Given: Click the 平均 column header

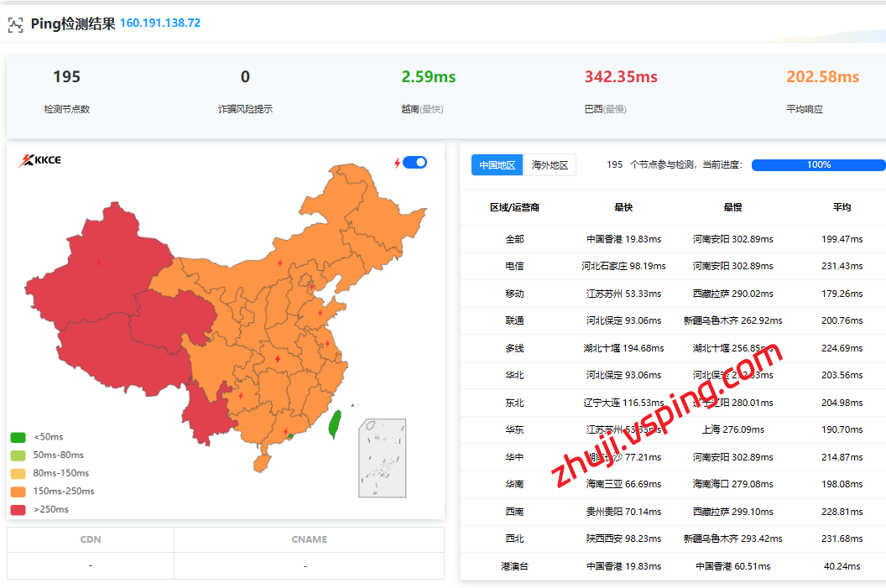Looking at the screenshot, I should pyautogui.click(x=842, y=207).
